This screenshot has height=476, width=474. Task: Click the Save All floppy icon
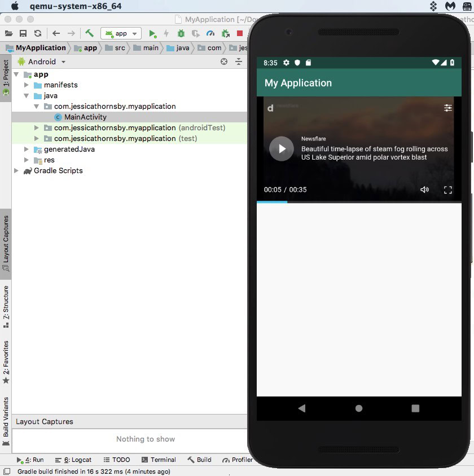pos(23,34)
